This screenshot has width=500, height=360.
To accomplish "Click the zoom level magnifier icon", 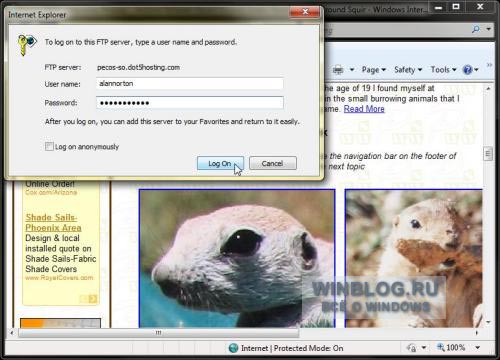I will 441,347.
